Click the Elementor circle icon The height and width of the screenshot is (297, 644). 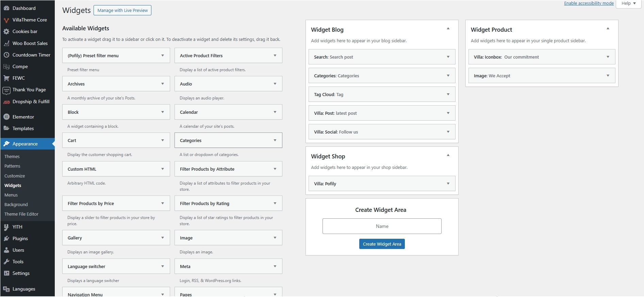(x=6, y=117)
